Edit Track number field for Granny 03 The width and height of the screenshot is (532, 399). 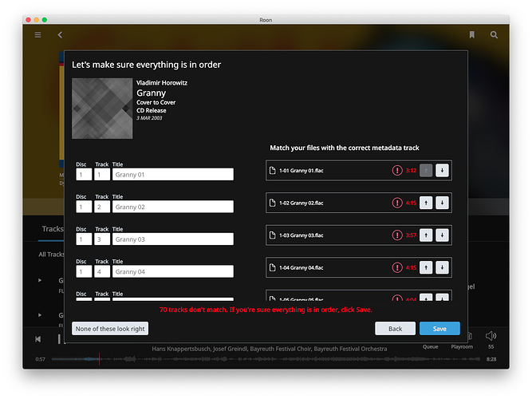pyautogui.click(x=102, y=239)
